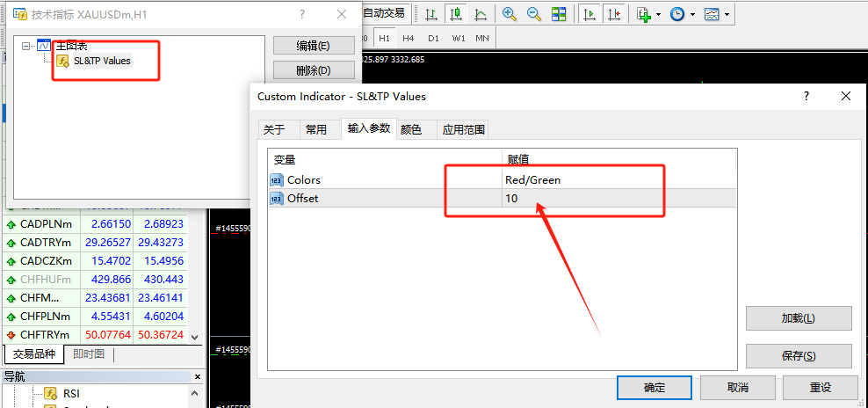868x408 pixels.
Task: Switch chart to H1 timeframe
Action: [384, 38]
